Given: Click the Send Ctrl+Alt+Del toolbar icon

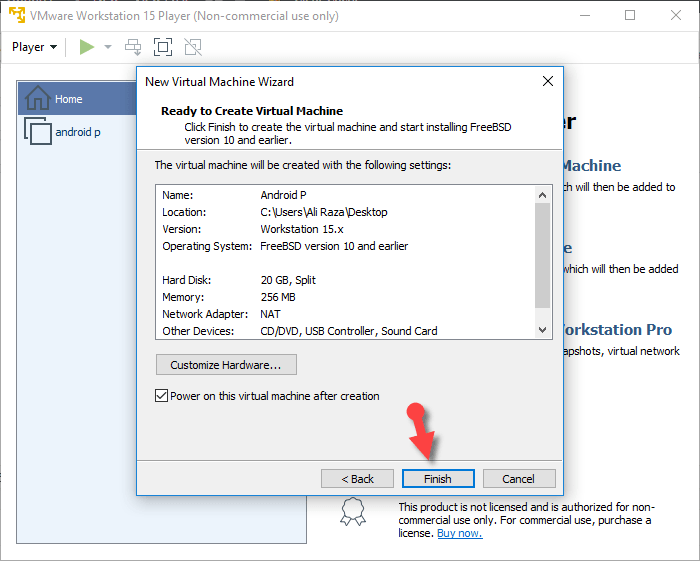Looking at the screenshot, I should point(133,47).
